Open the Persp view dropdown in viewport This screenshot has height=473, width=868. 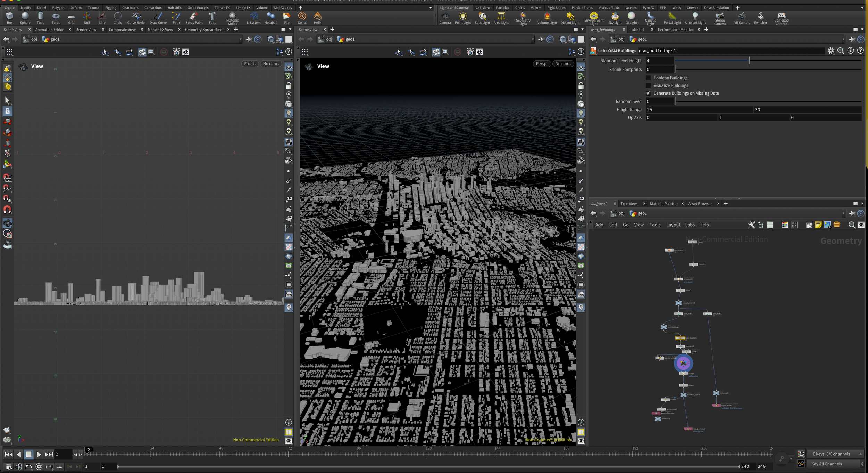click(x=542, y=64)
